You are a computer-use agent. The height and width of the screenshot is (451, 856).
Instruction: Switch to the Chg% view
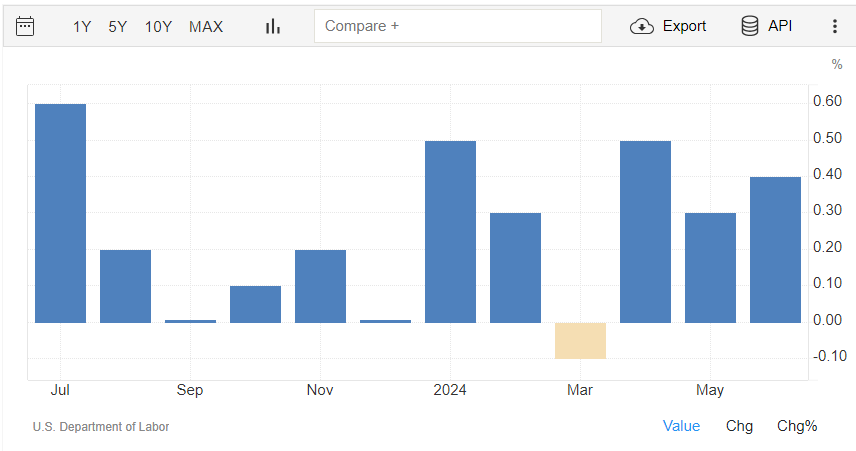point(797,426)
